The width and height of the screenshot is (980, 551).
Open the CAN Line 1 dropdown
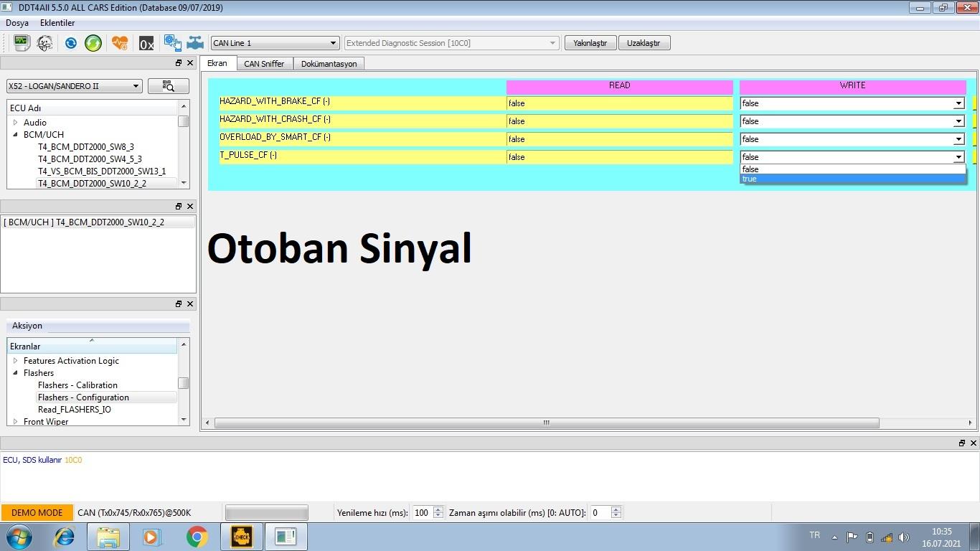pyautogui.click(x=274, y=43)
